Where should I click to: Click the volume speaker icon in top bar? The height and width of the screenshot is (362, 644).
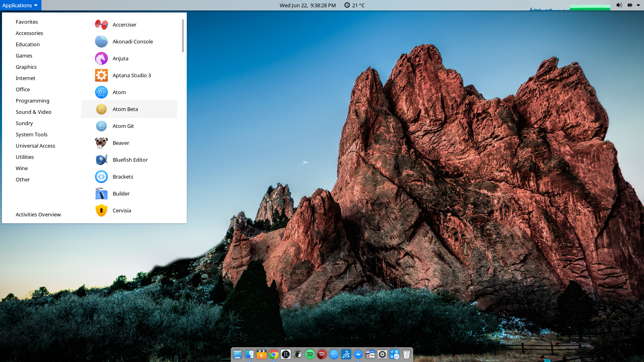coord(619,5)
